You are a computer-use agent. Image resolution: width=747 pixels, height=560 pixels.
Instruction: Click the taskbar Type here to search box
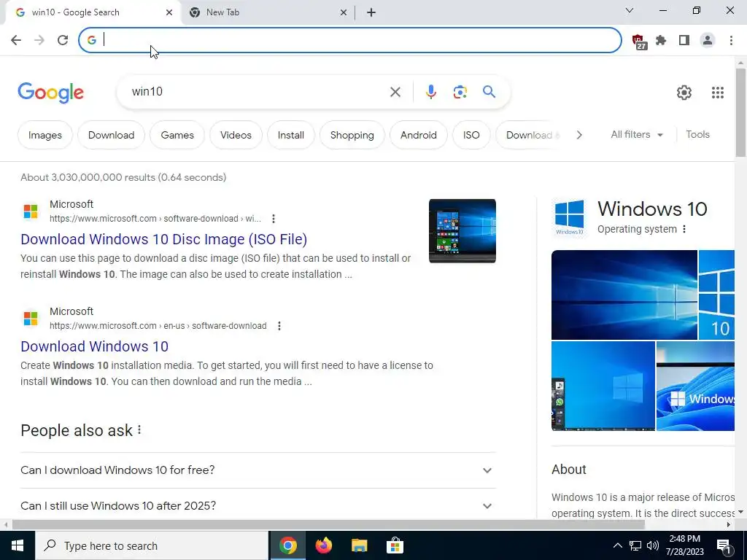click(152, 545)
